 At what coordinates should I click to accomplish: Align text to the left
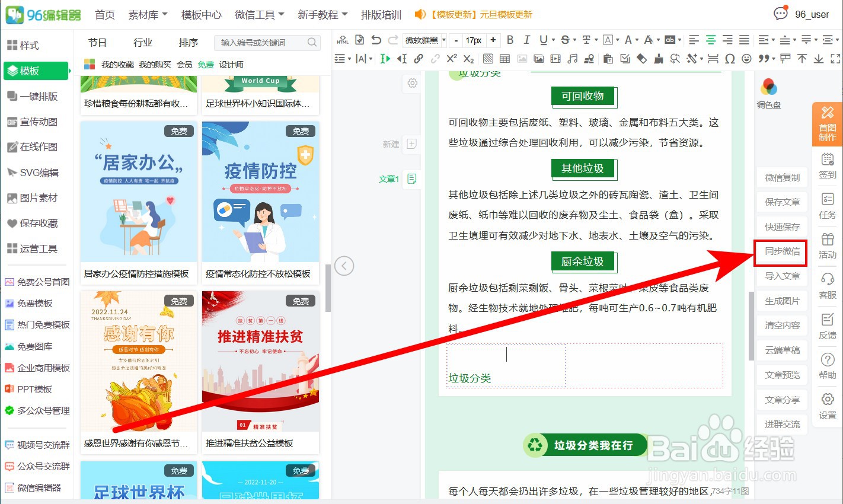[x=694, y=40]
